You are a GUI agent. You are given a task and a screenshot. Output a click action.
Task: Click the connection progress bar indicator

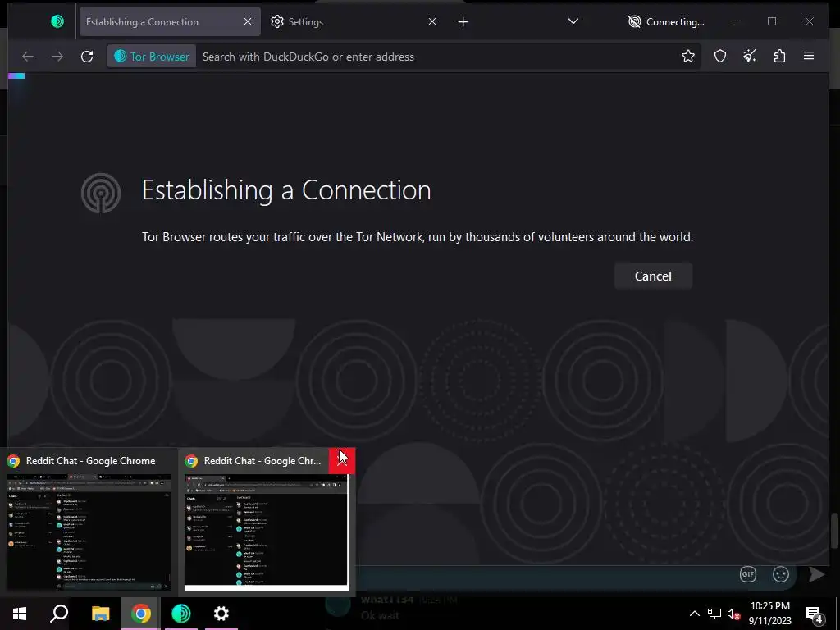16,76
